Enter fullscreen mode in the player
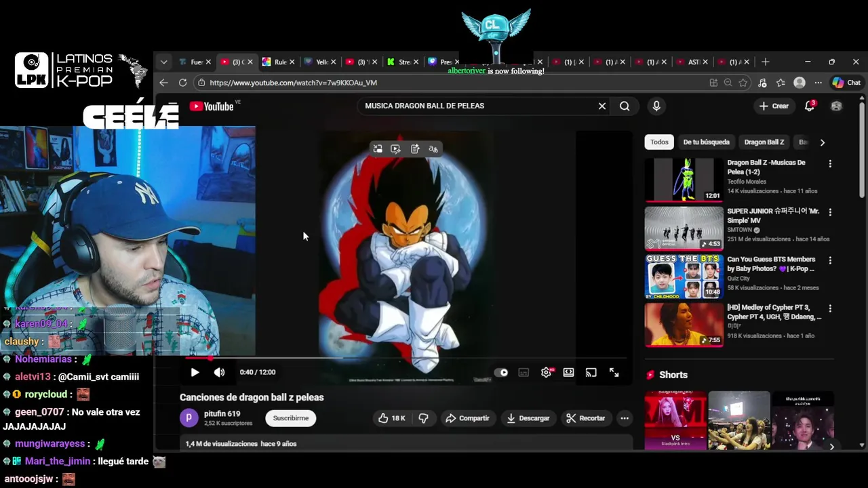 pos(614,372)
